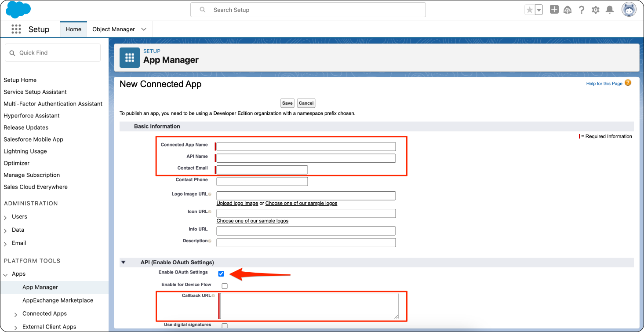Open the Trailhead guidance icon
This screenshot has height=332, width=644.
coord(568,10)
